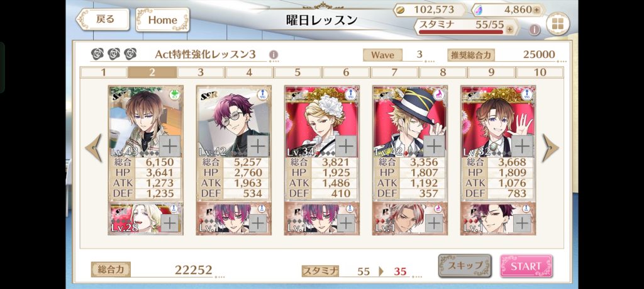
Task: Select team tab 7
Action: (394, 72)
